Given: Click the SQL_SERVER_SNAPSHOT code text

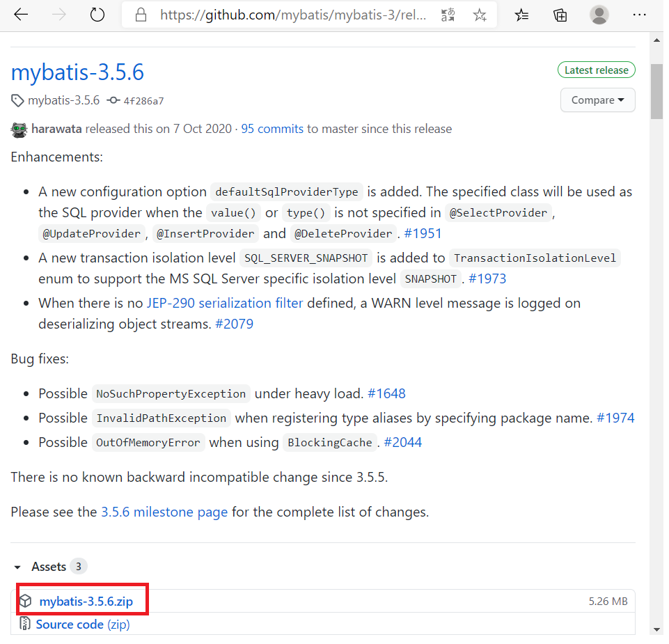Looking at the screenshot, I should (x=306, y=258).
